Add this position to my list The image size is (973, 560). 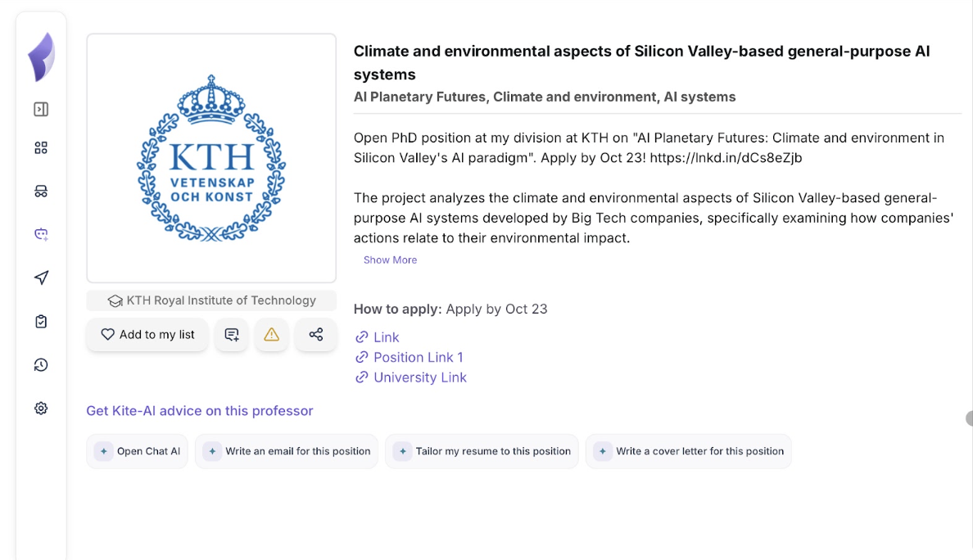tap(147, 335)
